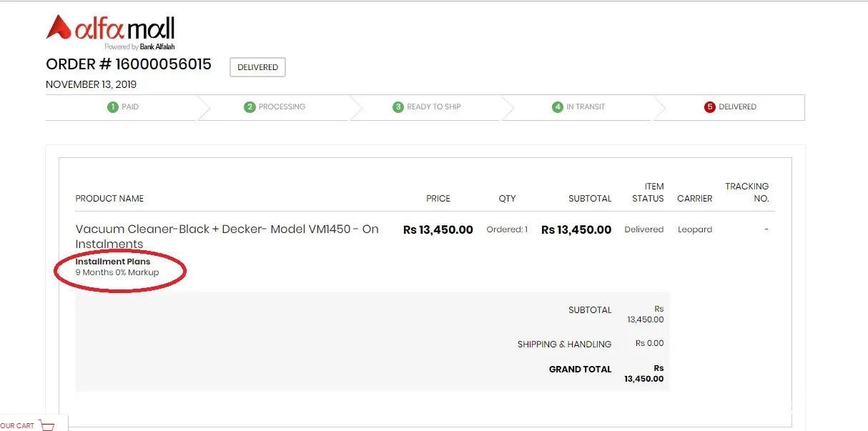The image size is (868, 431).
Task: Click the Alfa Mall logo
Action: tap(110, 31)
